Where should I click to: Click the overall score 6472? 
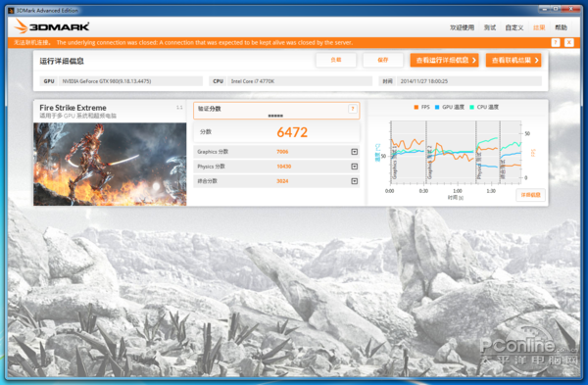point(292,132)
